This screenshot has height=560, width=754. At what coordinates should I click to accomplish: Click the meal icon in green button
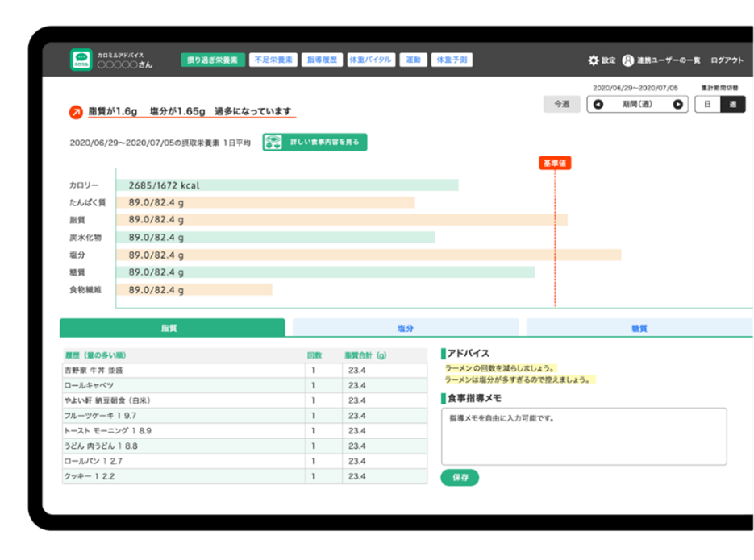[x=273, y=142]
